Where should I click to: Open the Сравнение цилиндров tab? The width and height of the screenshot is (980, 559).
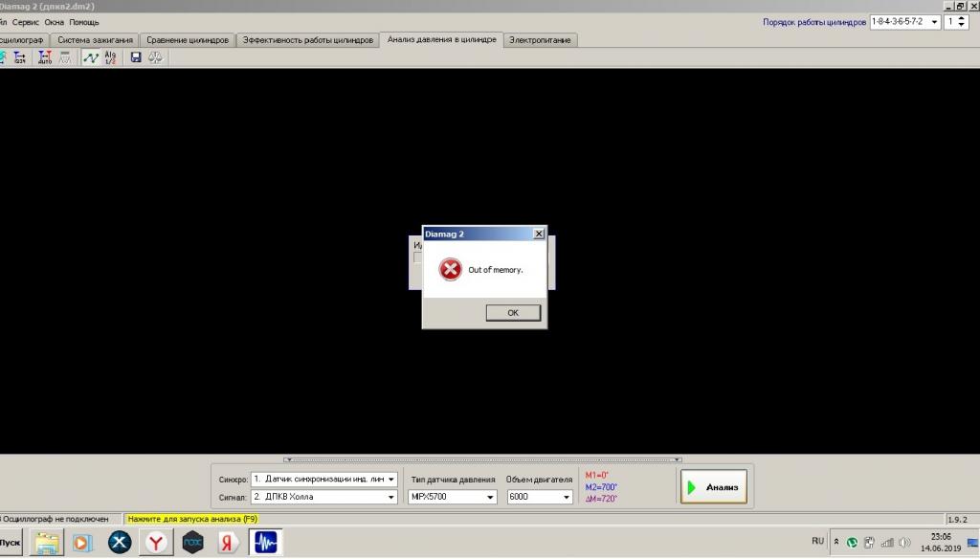(x=188, y=40)
